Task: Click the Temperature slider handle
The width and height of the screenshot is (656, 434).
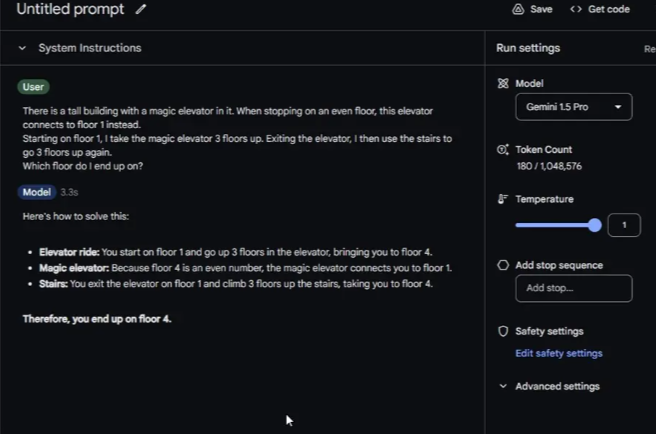Action: pyautogui.click(x=595, y=225)
